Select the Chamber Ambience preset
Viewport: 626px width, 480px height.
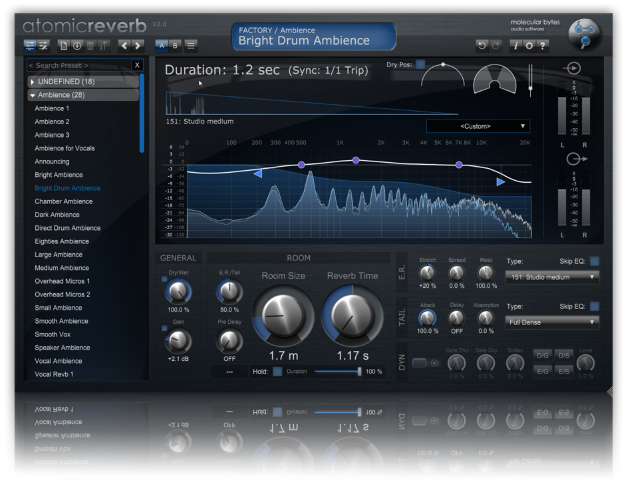tap(62, 201)
